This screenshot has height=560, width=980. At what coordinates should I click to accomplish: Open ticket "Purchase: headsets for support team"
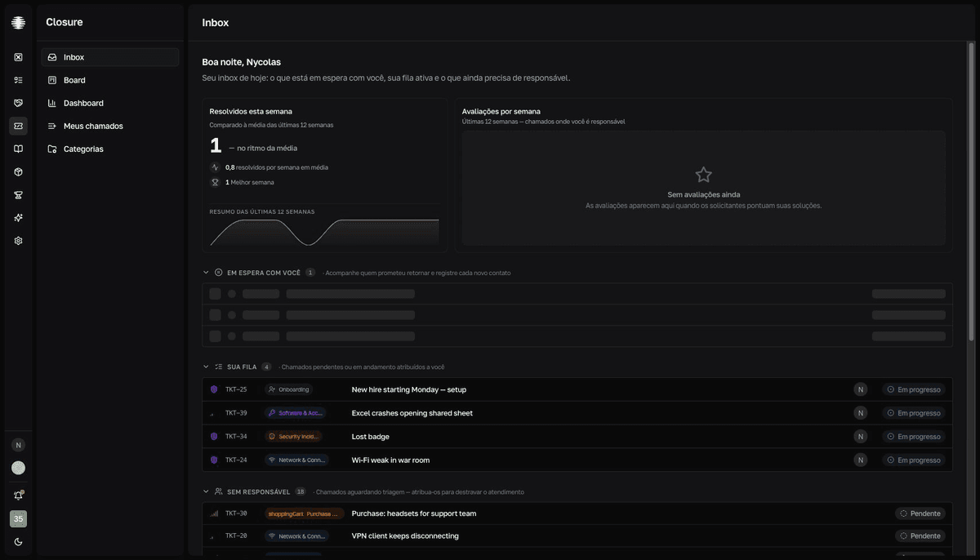[414, 513]
